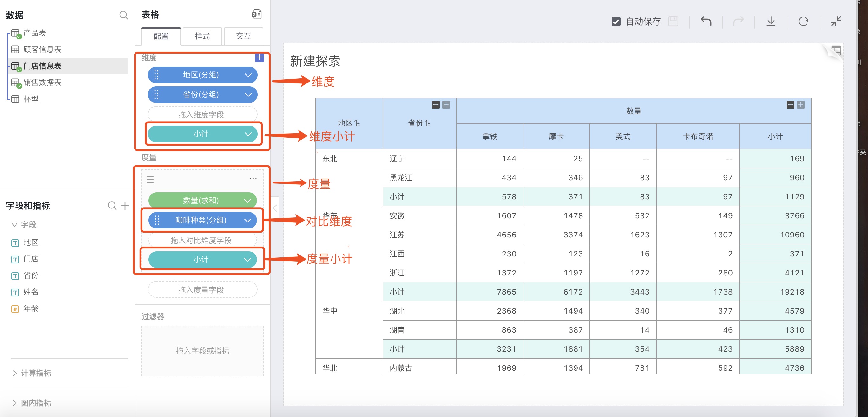Open 数量(求和) dropdown arrow

tap(248, 201)
